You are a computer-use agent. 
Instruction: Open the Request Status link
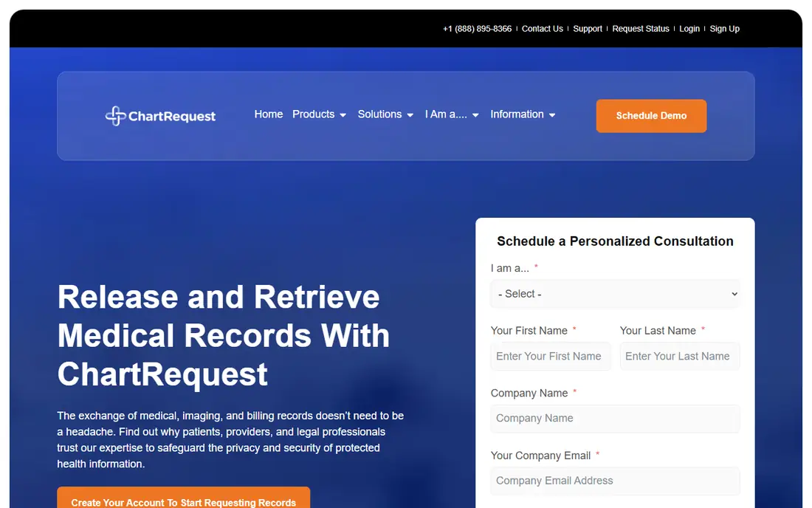tap(641, 29)
